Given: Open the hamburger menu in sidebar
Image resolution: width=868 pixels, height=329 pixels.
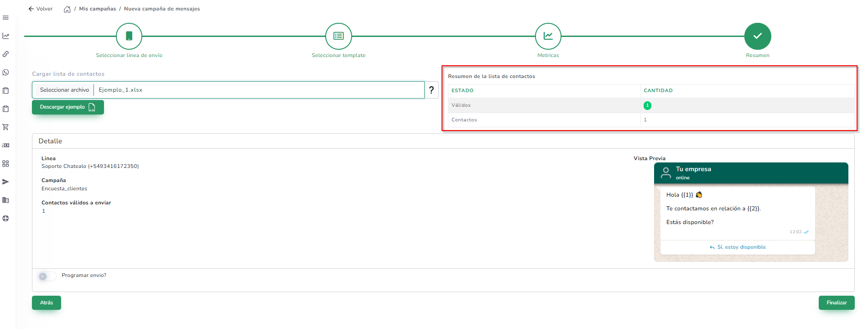Looking at the screenshot, I should tap(5, 18).
